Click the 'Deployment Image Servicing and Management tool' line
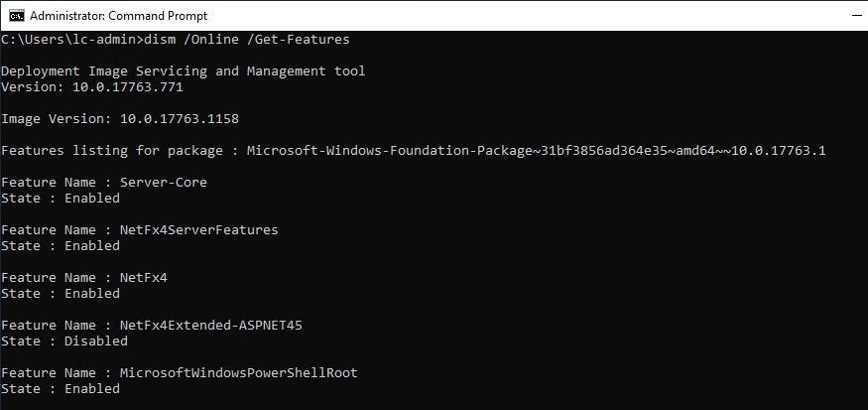Screen dimensions: 868x410 (x=184, y=71)
